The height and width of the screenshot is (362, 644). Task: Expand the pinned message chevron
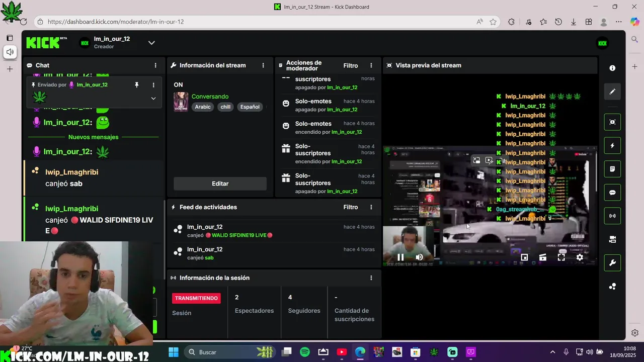[x=153, y=99]
